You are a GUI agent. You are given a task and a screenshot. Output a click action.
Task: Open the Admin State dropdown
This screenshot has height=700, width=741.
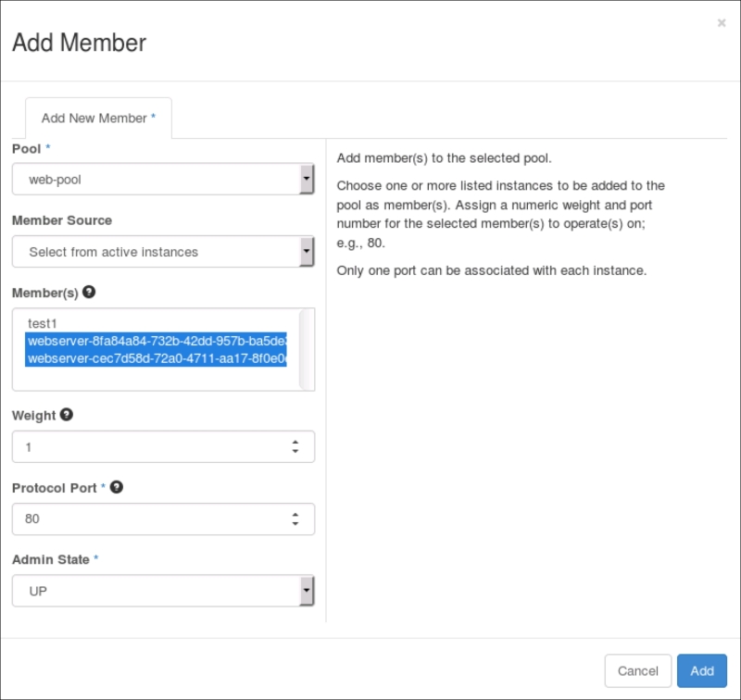point(163,591)
